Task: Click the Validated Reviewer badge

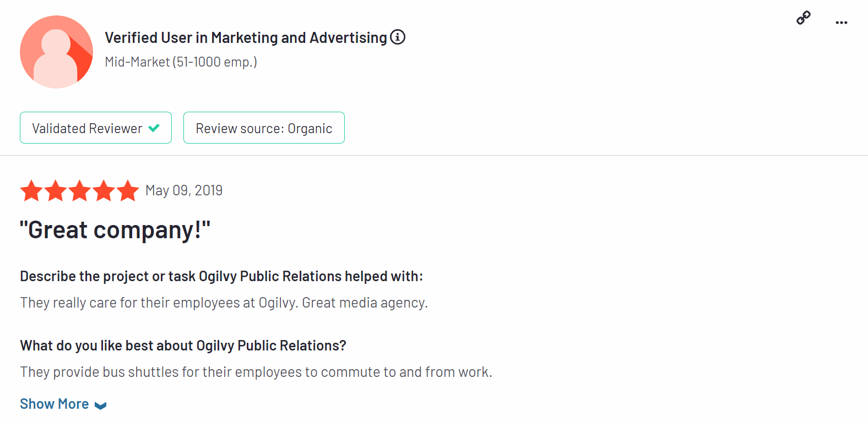Action: (87, 128)
